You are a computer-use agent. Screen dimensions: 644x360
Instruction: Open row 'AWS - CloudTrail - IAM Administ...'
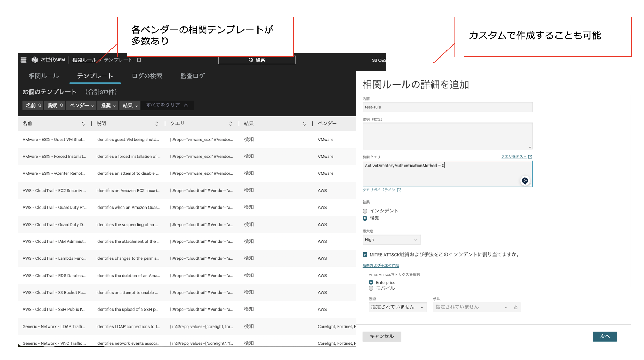click(x=187, y=242)
